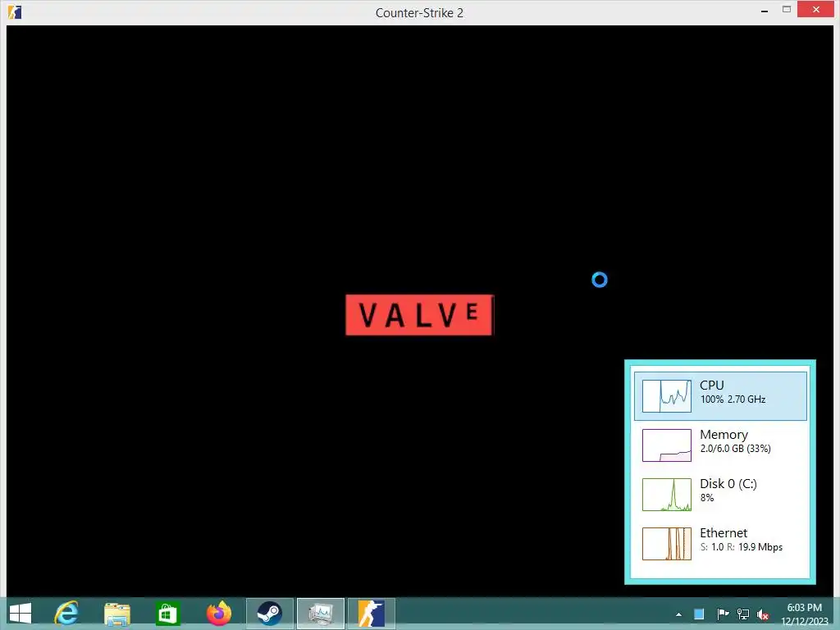Open the Windows Start button
This screenshot has height=630, width=840.
pos(21,614)
